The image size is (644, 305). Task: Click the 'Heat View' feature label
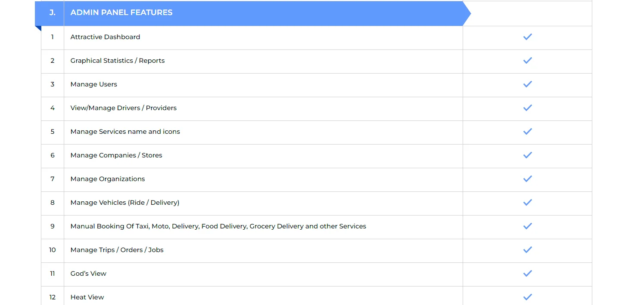[87, 297]
